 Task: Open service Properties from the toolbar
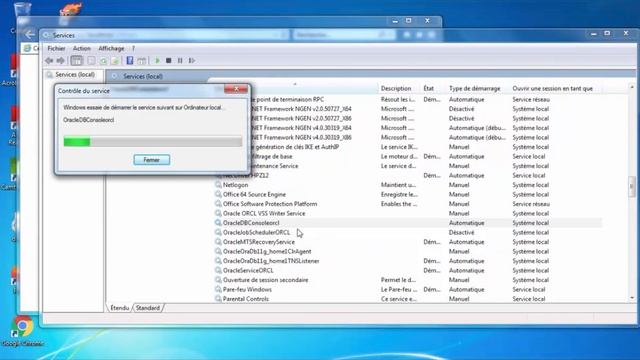point(91,61)
